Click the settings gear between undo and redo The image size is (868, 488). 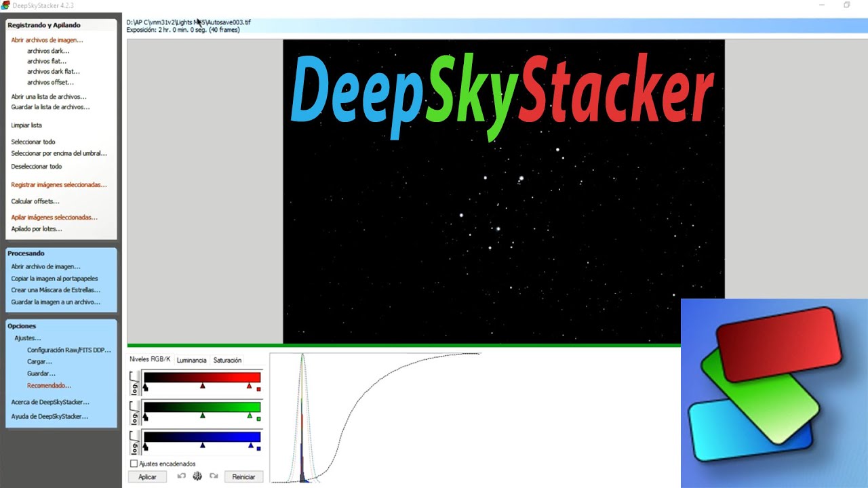point(197,476)
